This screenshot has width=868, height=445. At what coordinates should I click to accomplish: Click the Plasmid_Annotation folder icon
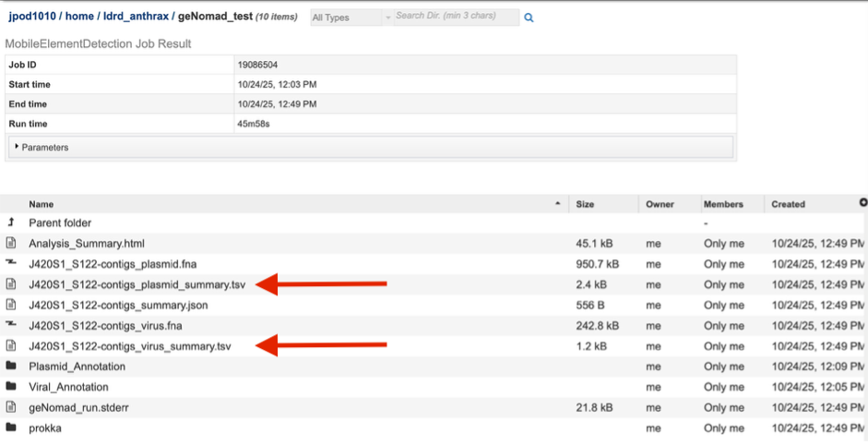click(11, 367)
